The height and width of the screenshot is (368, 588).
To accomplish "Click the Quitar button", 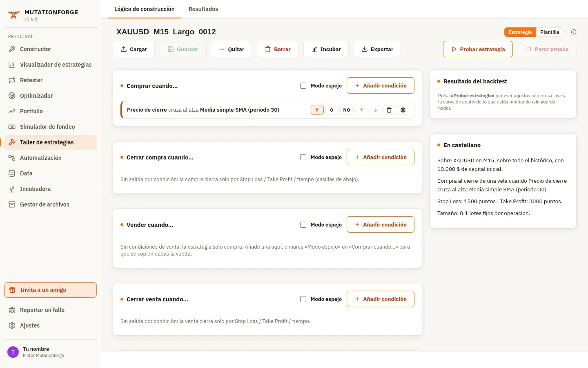I will click(x=231, y=49).
